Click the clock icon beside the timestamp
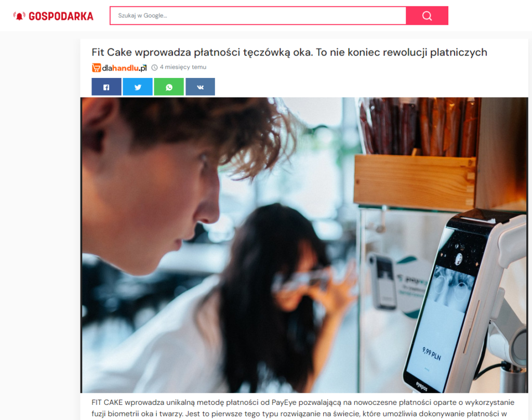This screenshot has width=532, height=420. 154,68
